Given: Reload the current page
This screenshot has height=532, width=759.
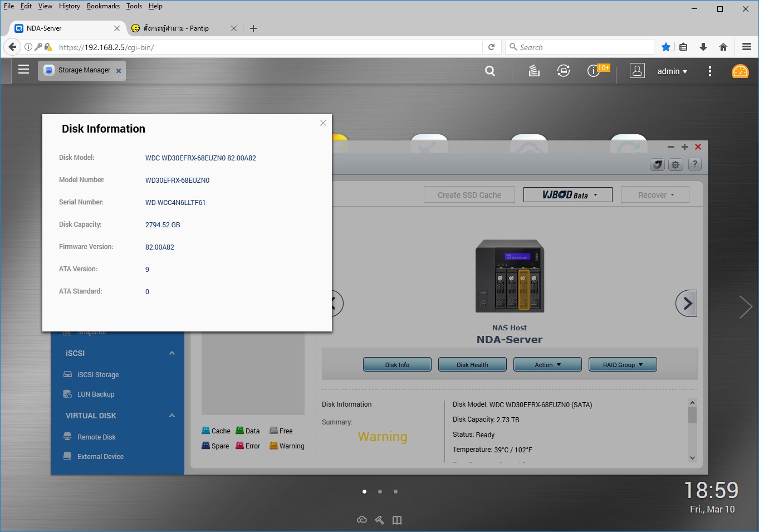Looking at the screenshot, I should pyautogui.click(x=491, y=47).
